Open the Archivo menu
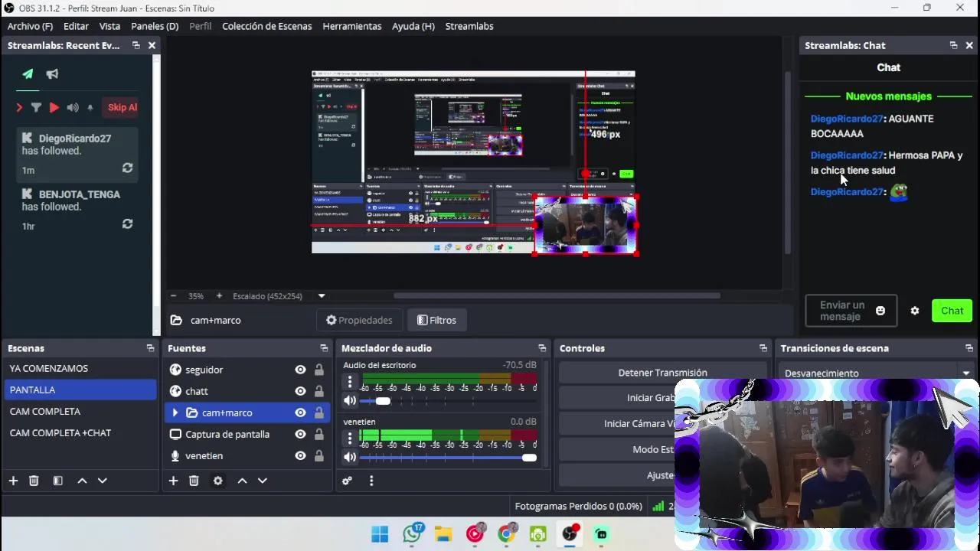The image size is (980, 551). (30, 26)
